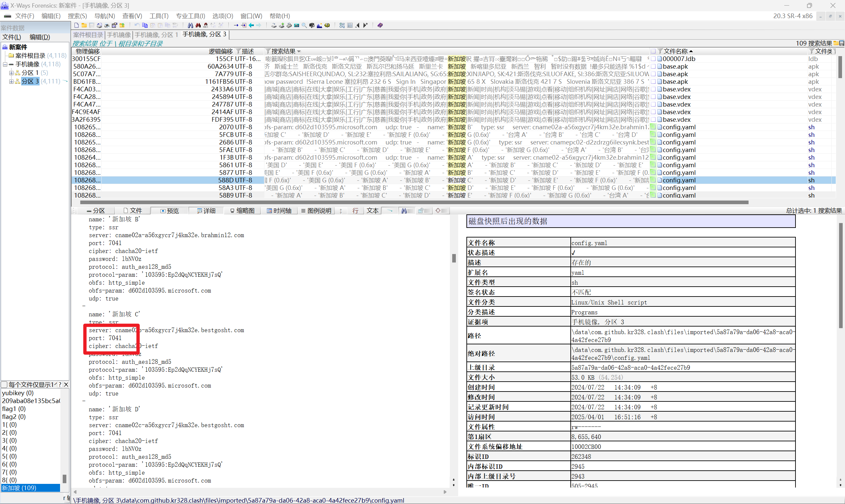Tick checkbox for config.yaml at offset 2070
This screenshot has height=504, width=845.
pos(653,127)
